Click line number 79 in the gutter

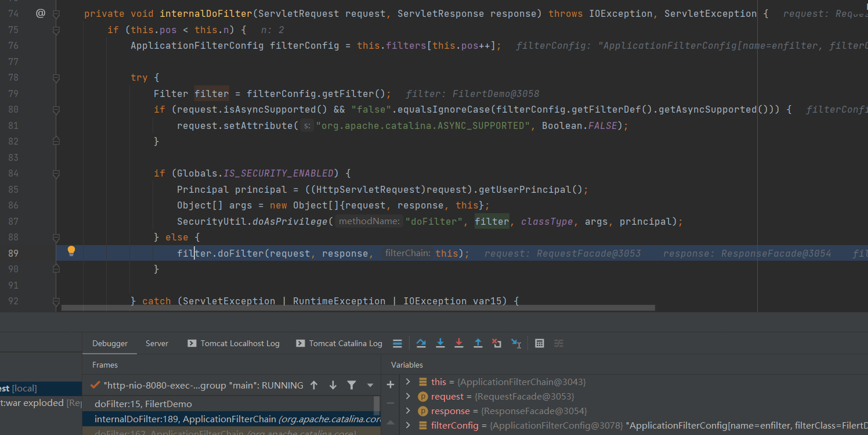pyautogui.click(x=13, y=94)
